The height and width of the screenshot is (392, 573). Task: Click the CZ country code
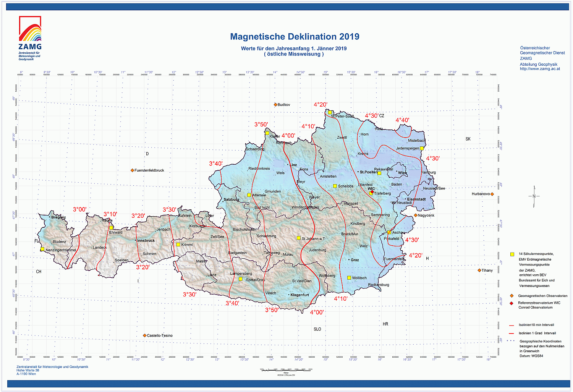click(x=382, y=116)
